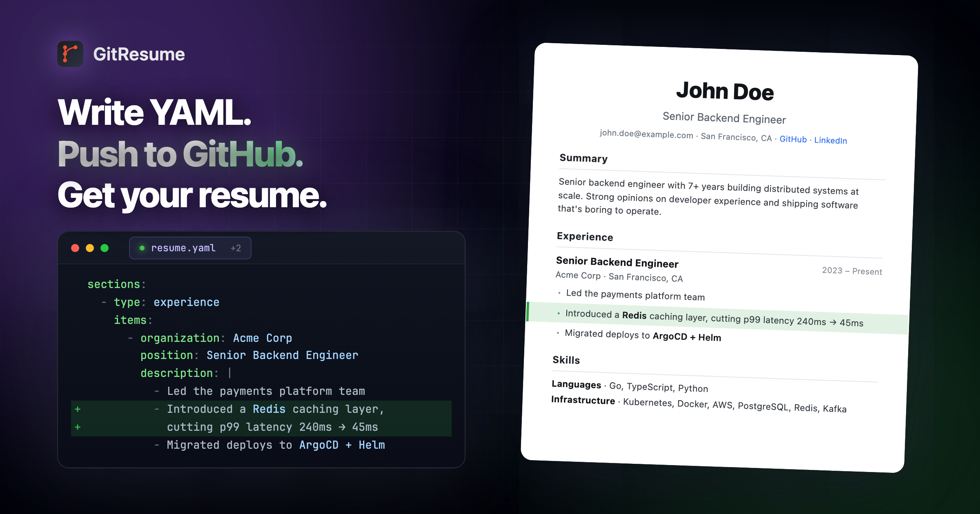Click the Skills section heading
The height and width of the screenshot is (514, 980).
pyautogui.click(x=566, y=360)
